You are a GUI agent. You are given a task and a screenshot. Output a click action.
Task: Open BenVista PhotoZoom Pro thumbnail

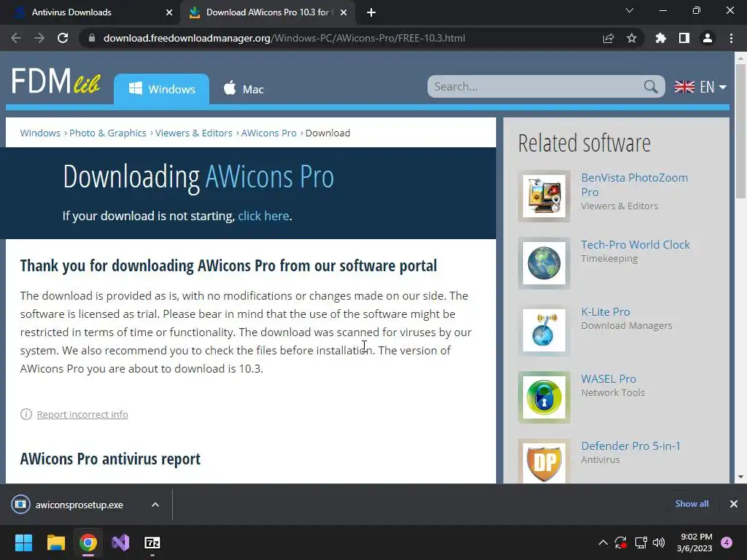tap(544, 196)
